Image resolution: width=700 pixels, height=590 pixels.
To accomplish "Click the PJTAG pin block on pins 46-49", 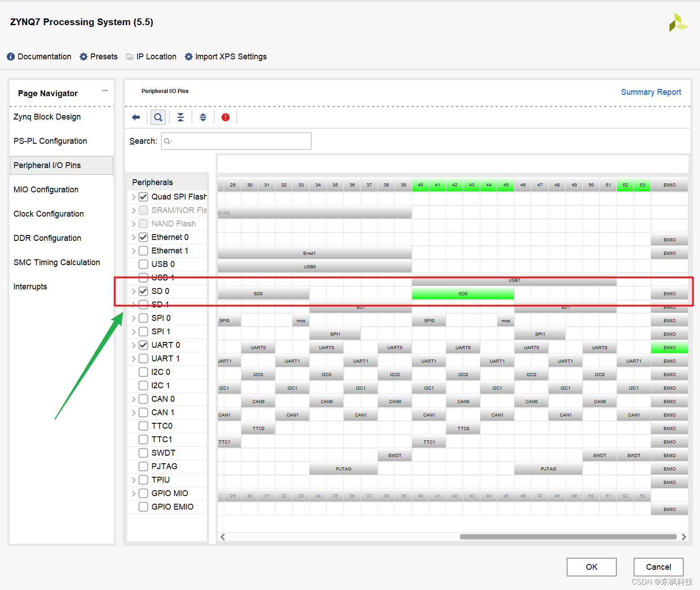I will click(548, 469).
